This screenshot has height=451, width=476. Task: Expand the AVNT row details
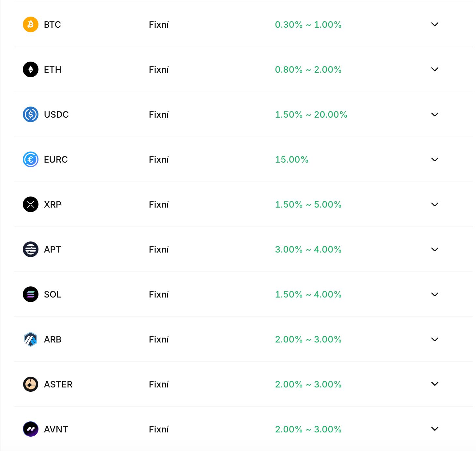434,429
